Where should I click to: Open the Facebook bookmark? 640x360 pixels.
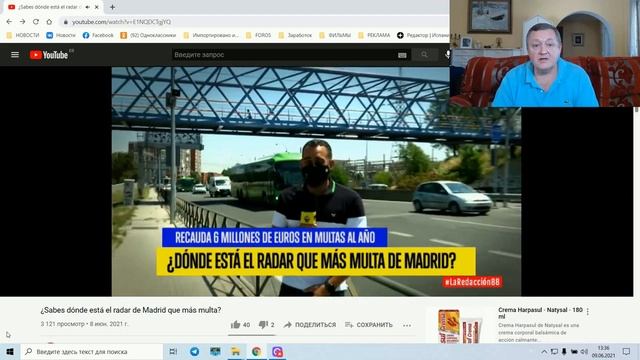(x=98, y=36)
